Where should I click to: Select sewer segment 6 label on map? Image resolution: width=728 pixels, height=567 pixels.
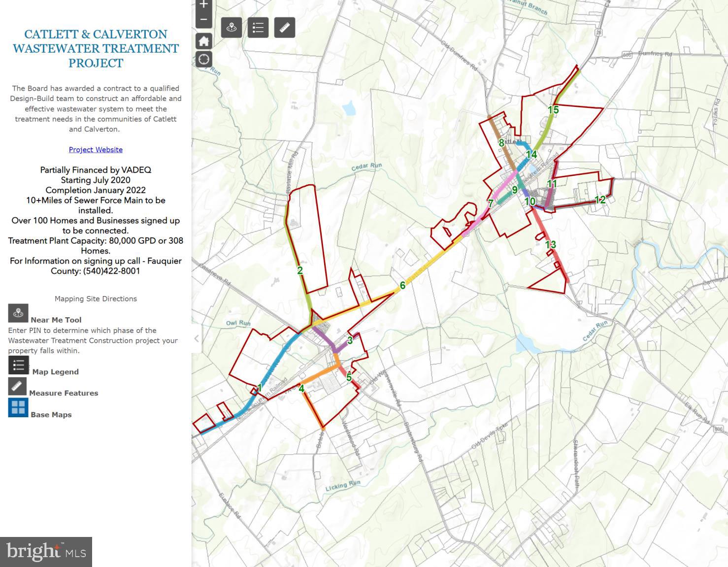coord(402,286)
